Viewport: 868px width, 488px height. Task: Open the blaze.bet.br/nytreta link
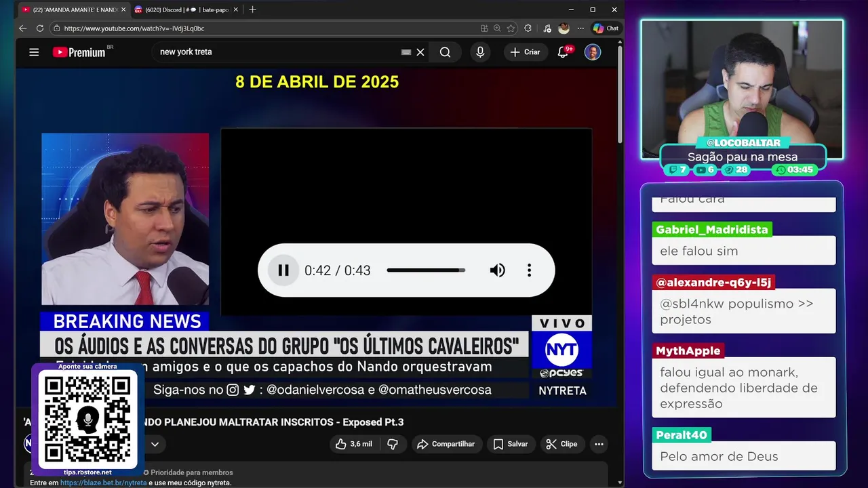coord(103,483)
